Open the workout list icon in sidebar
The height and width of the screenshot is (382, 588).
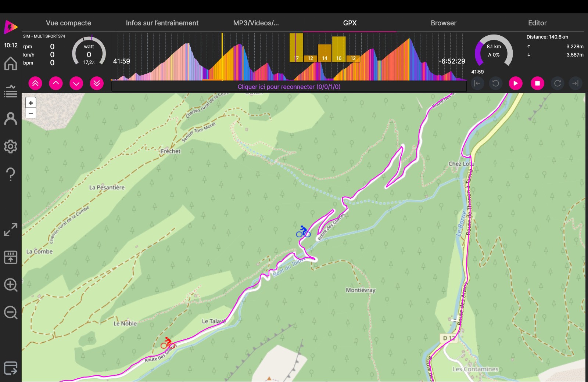[11, 91]
